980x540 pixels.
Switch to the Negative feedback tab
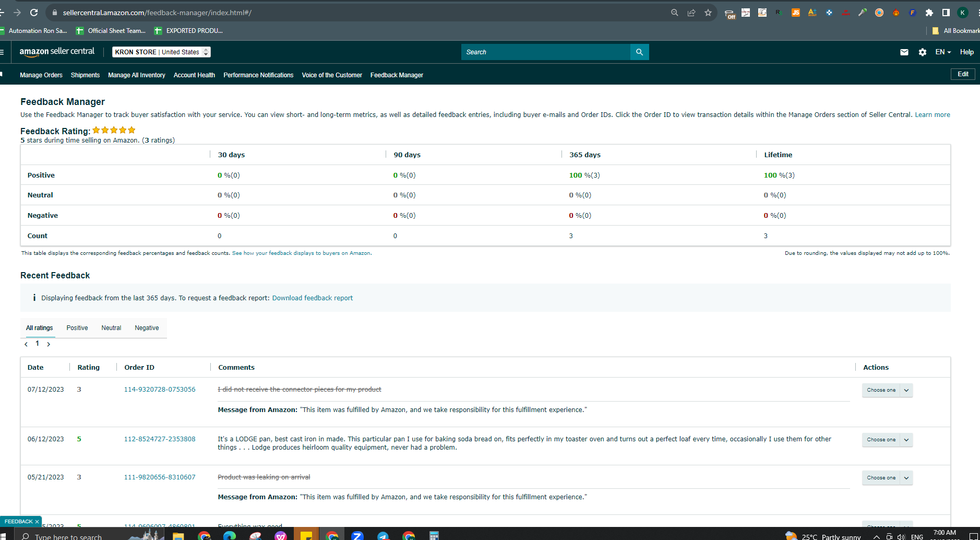(x=147, y=328)
